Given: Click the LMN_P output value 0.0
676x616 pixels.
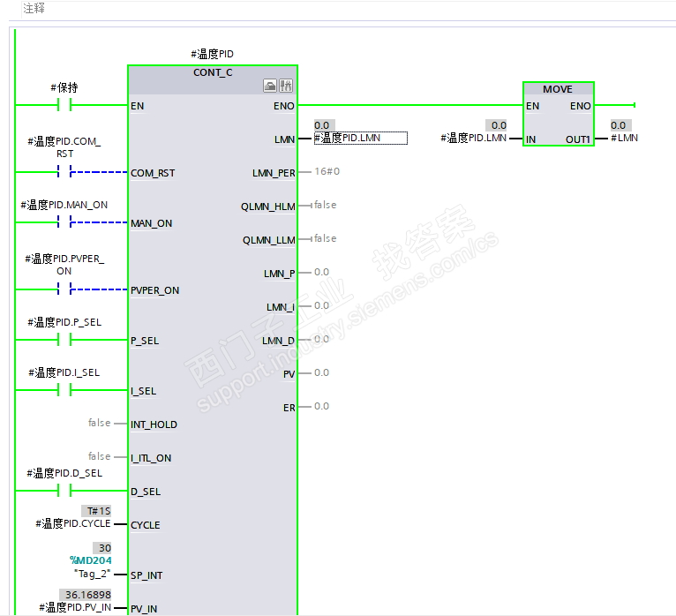Looking at the screenshot, I should click(x=321, y=272).
